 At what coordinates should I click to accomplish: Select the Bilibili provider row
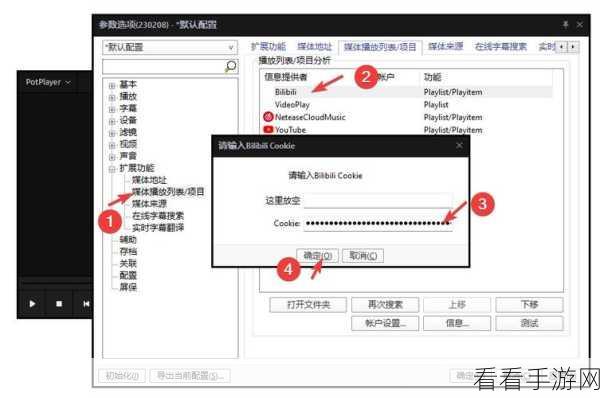408,92
